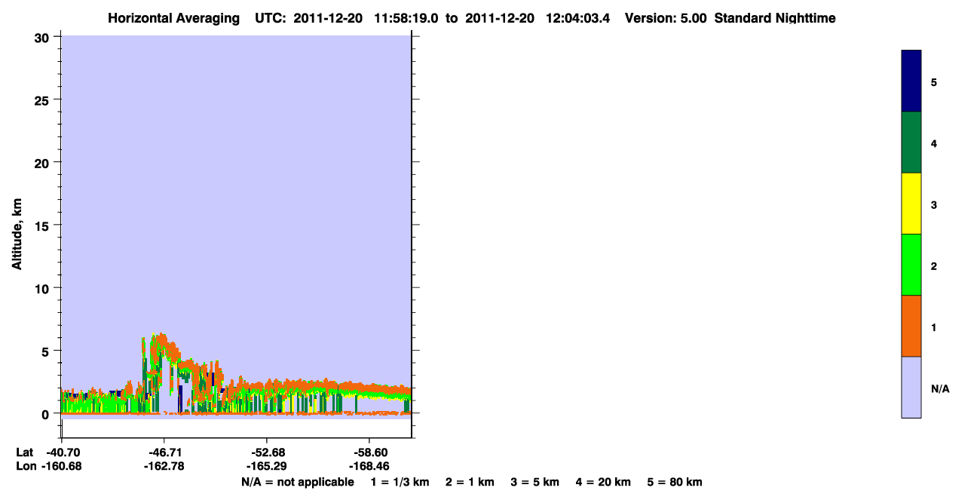
Task: Click latitude value -40.70
Action: coord(63,452)
